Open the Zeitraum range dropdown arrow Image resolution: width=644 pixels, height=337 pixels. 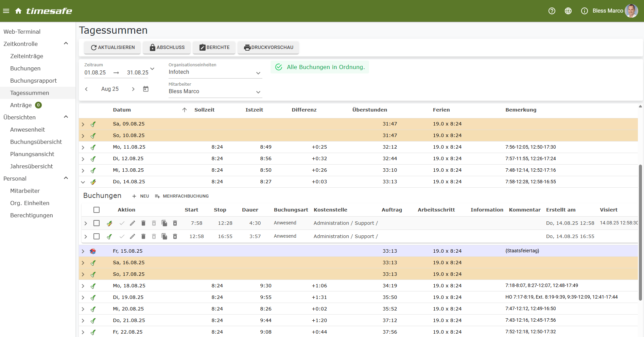tap(152, 69)
